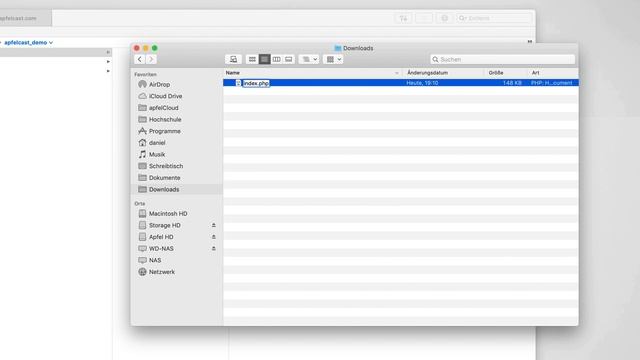The image size is (640, 360).
Task: Click the Orte sidebar section header
Action: 140,203
